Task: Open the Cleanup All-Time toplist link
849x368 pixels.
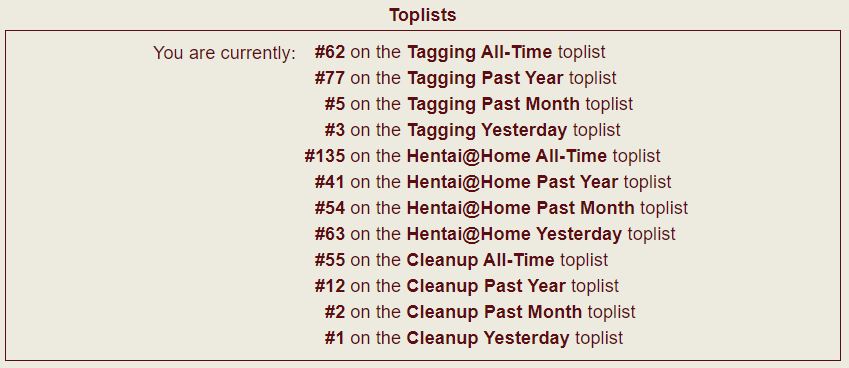Action: pyautogui.click(x=480, y=260)
